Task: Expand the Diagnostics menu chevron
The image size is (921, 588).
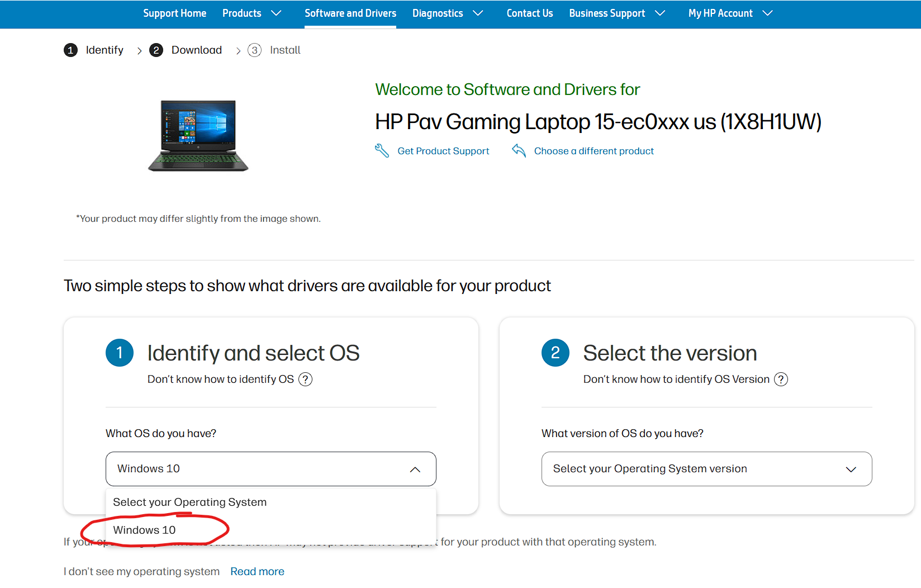Action: click(x=478, y=13)
